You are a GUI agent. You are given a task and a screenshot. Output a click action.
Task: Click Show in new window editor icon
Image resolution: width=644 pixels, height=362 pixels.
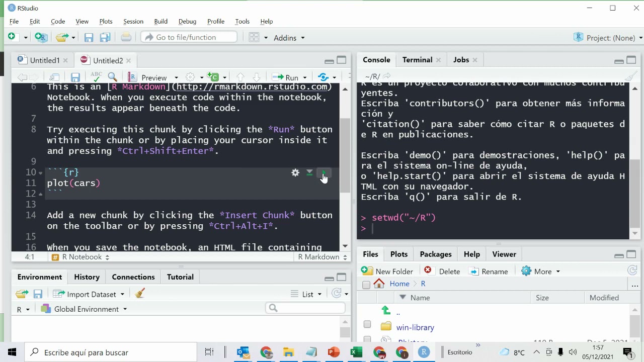click(55, 77)
